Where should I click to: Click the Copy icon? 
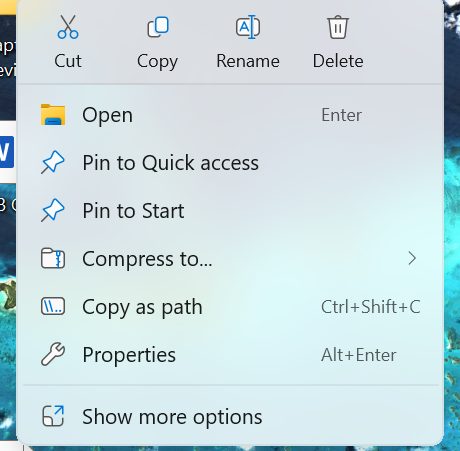(x=158, y=27)
